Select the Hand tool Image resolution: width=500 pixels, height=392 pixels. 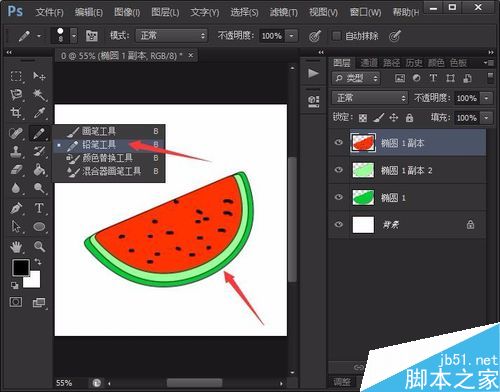click(16, 247)
